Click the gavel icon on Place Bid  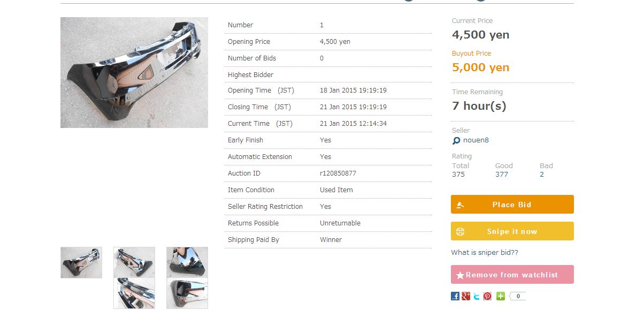click(460, 205)
